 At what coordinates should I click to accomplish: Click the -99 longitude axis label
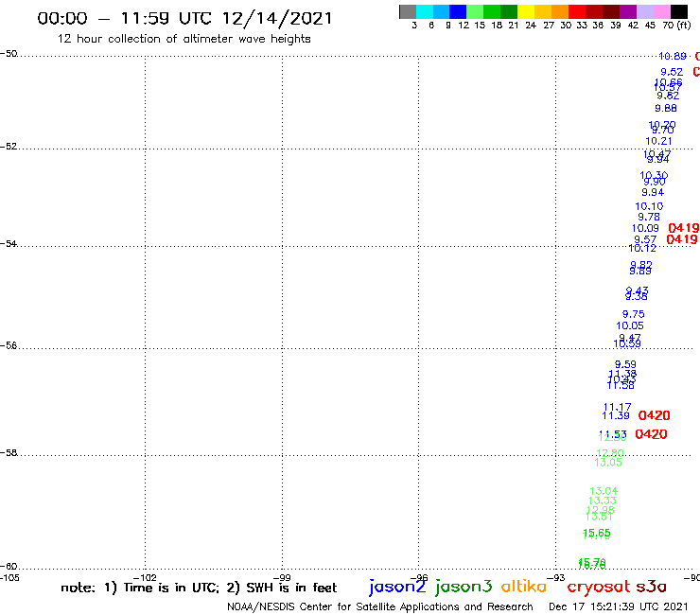point(282,578)
